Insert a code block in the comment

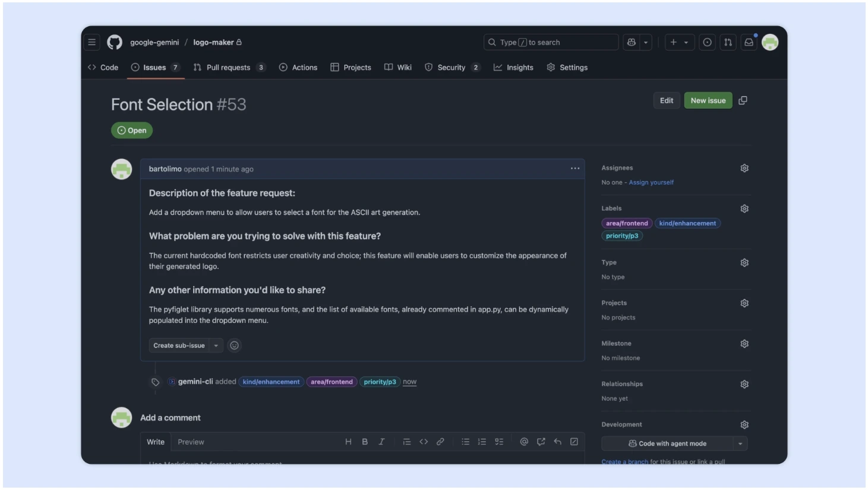[x=424, y=442]
